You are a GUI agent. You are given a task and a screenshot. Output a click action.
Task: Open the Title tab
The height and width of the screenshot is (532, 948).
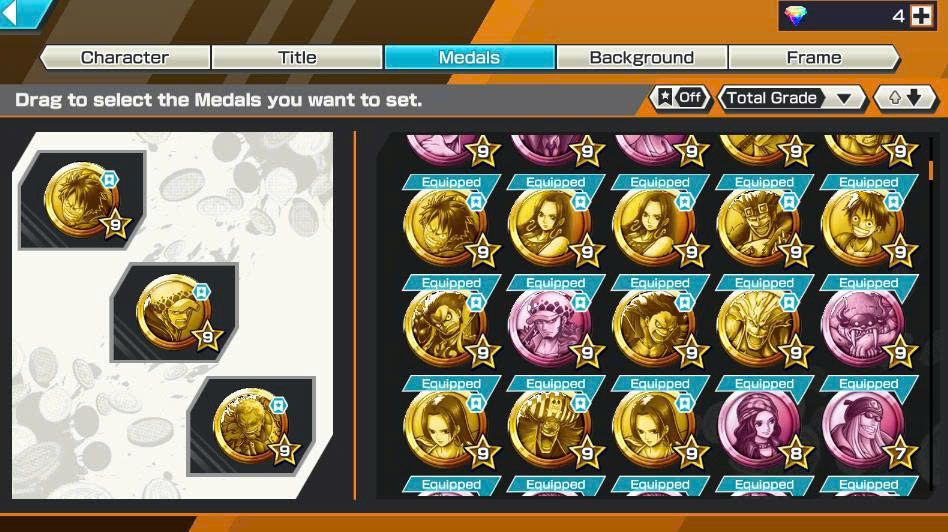[x=297, y=57]
